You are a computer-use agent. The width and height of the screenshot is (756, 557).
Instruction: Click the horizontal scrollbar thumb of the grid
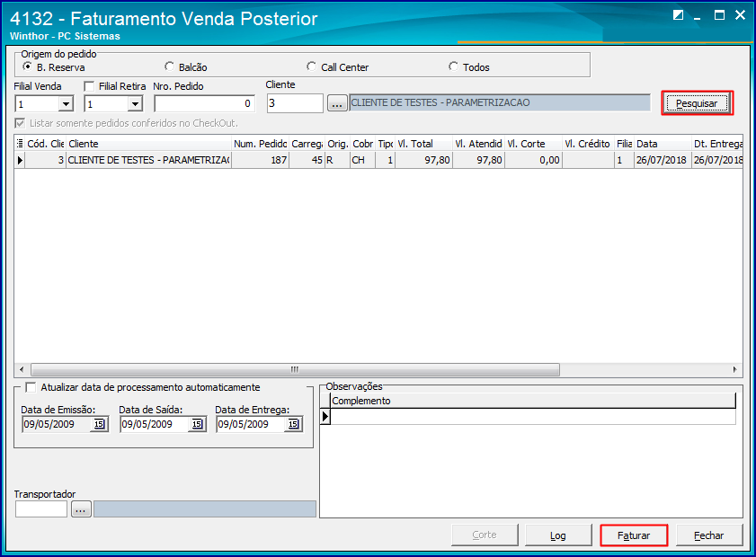(x=295, y=369)
